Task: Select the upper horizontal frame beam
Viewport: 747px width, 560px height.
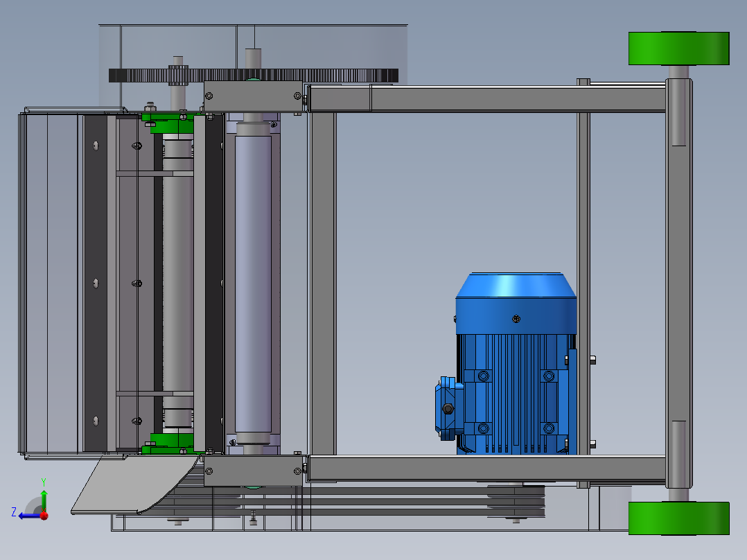Action: 487,99
